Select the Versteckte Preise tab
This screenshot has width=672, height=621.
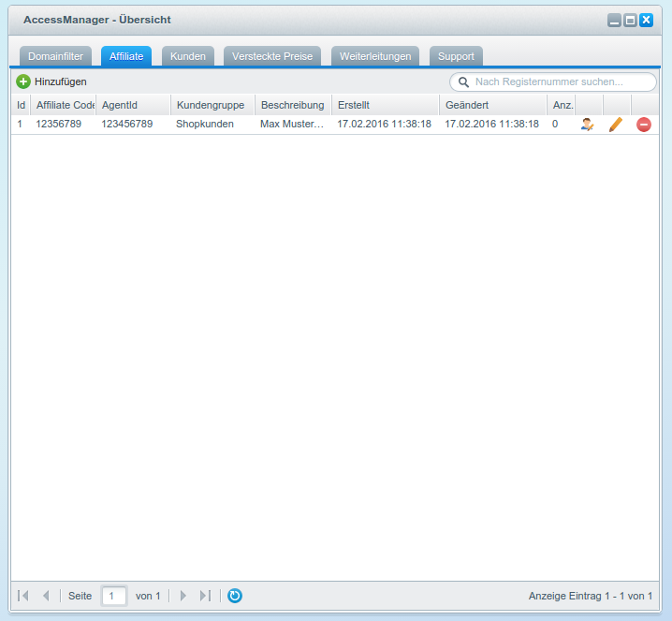coord(272,56)
